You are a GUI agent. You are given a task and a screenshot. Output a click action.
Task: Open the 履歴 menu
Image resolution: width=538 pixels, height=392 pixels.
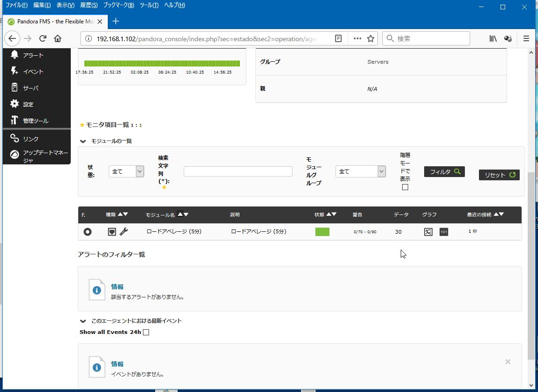[x=89, y=5]
